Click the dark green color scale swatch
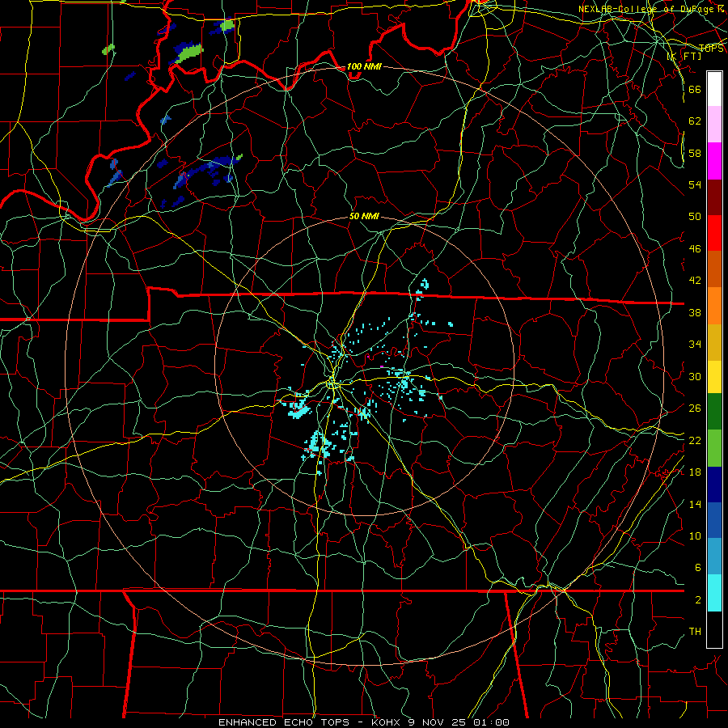This screenshot has height=728, width=728. 714,412
